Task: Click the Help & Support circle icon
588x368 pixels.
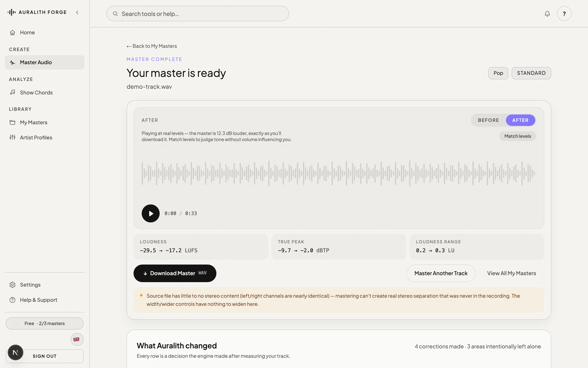Action: (12, 300)
